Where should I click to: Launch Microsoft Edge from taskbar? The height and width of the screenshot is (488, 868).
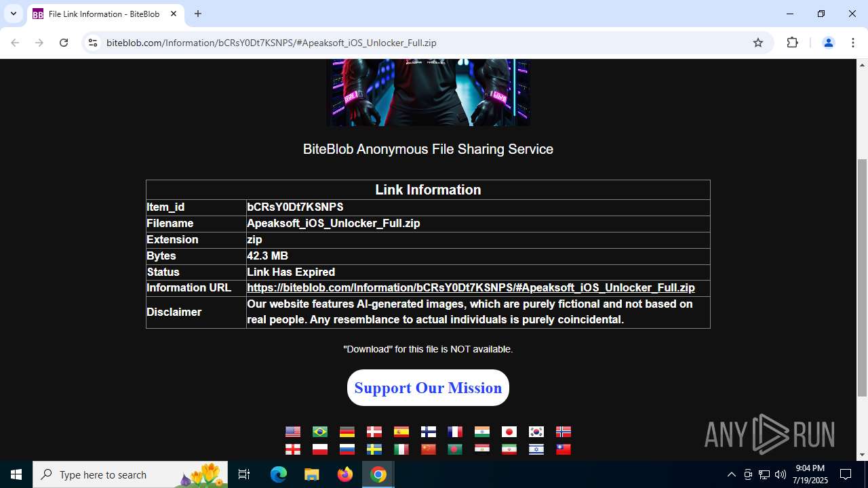click(279, 474)
